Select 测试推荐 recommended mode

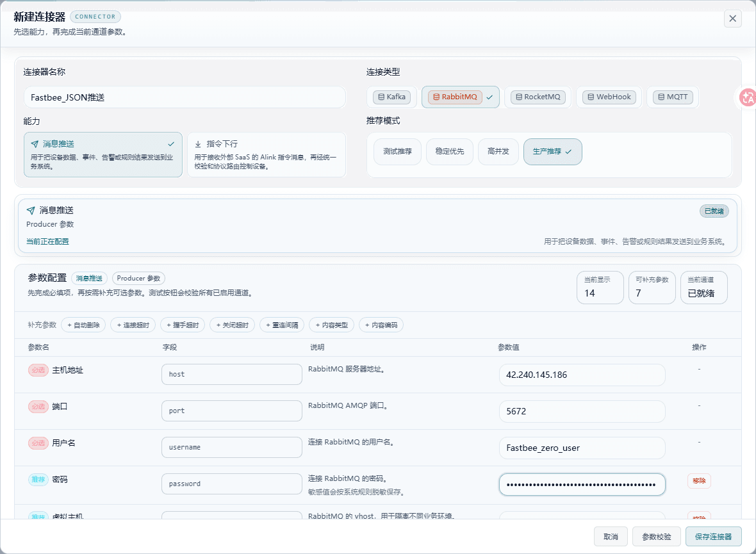[x=397, y=151]
